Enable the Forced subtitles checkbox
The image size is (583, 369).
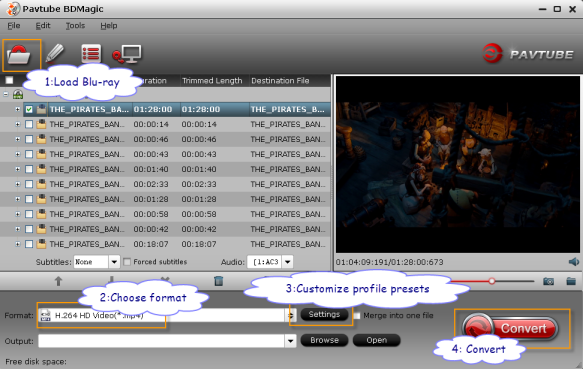coord(127,262)
